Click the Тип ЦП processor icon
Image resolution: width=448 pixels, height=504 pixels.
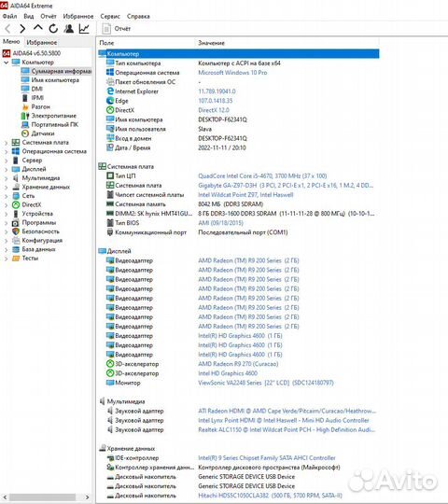pos(110,175)
